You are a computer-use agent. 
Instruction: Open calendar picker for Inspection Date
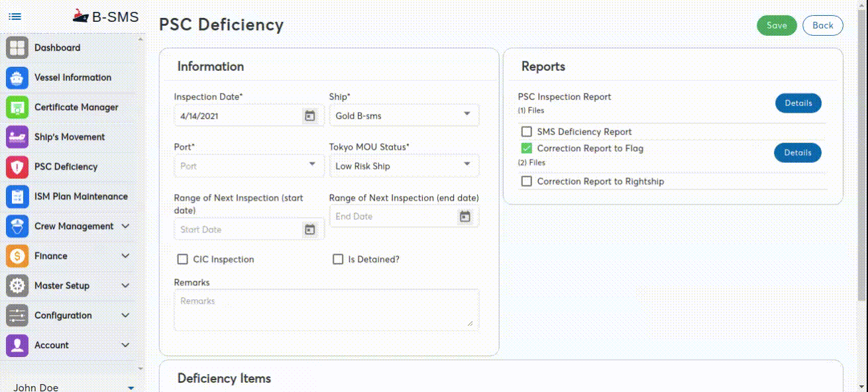click(309, 116)
